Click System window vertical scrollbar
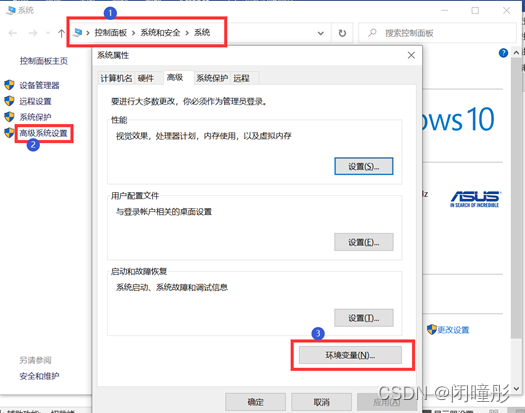This screenshot has height=413, width=525. pos(516,198)
